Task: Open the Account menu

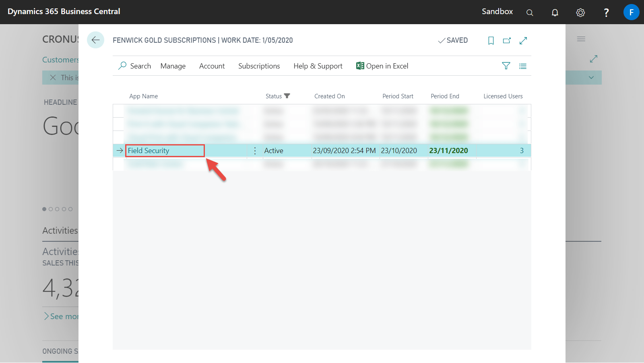Action: point(212,66)
